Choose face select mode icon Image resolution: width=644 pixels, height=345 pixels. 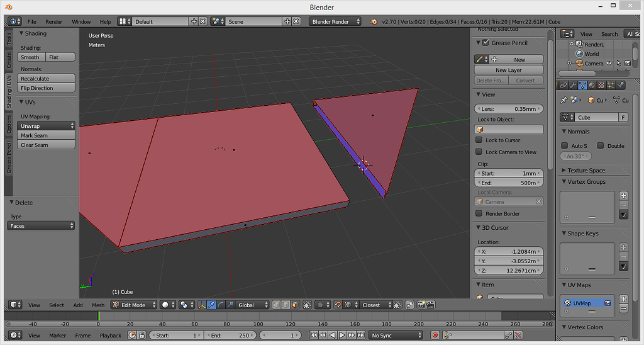pos(296,305)
